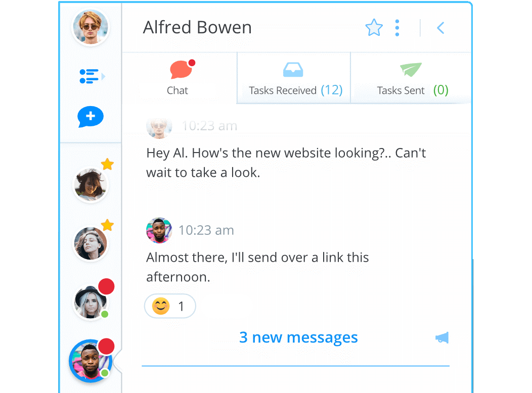Select second starred contact avatar

pyautogui.click(x=90, y=243)
